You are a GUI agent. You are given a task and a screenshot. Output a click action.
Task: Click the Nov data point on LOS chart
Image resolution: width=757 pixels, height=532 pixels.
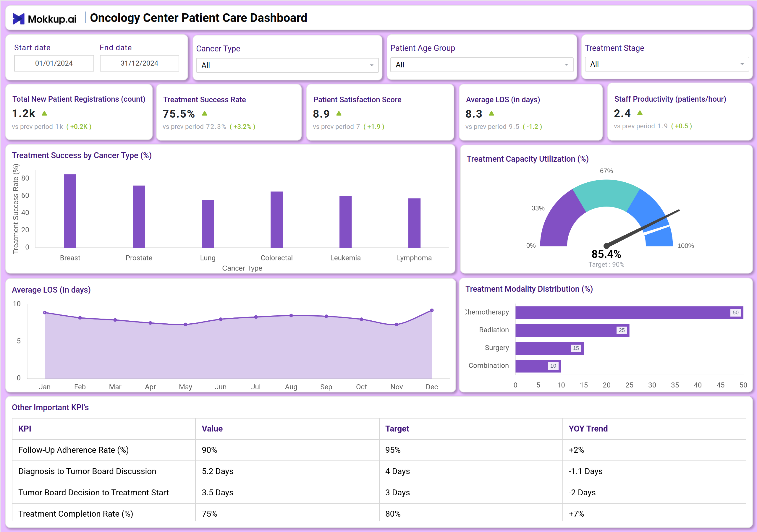pos(397,324)
